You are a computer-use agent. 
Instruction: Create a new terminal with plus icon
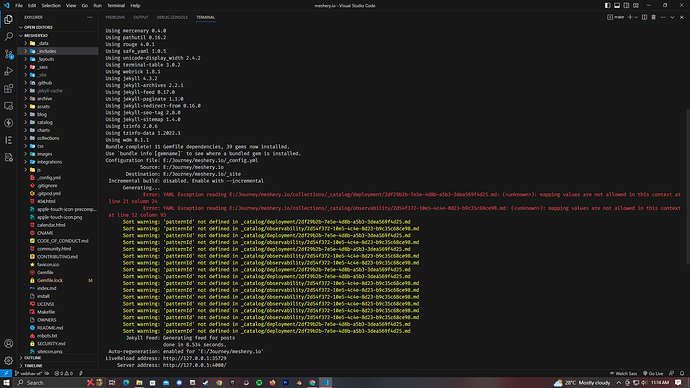click(x=630, y=17)
